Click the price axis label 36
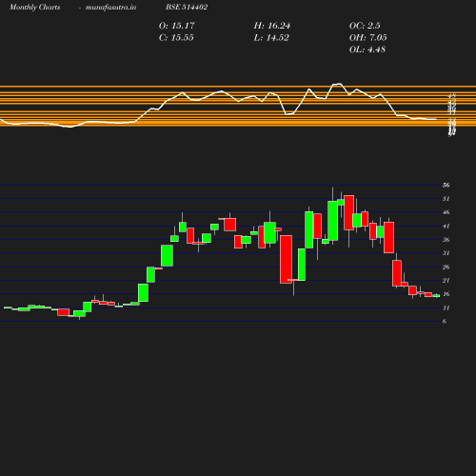 click(446, 240)
